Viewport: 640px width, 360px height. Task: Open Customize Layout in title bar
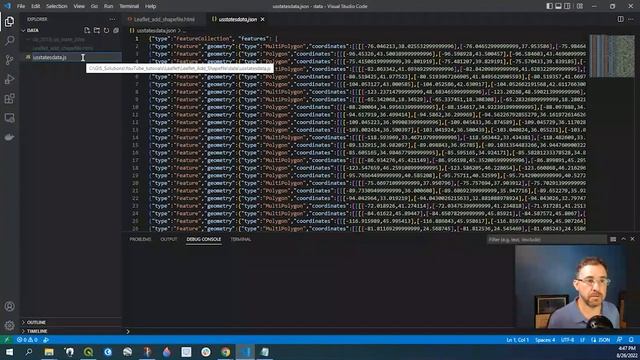pyautogui.click(x=580, y=6)
